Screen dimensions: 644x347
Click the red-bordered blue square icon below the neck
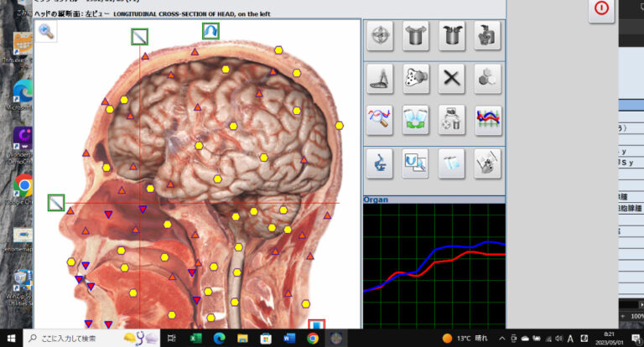[x=317, y=324]
